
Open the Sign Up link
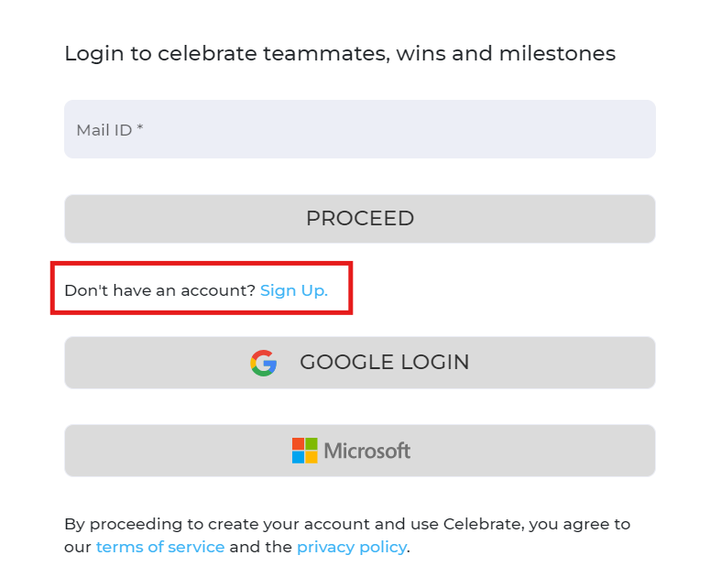click(294, 290)
